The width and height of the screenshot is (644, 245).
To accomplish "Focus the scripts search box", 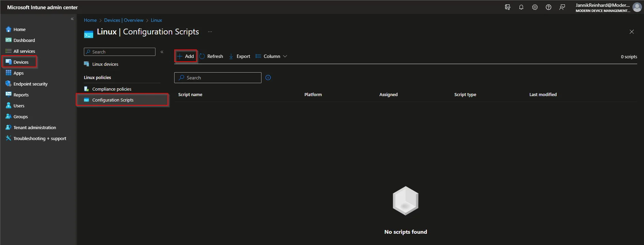I will coord(218,78).
